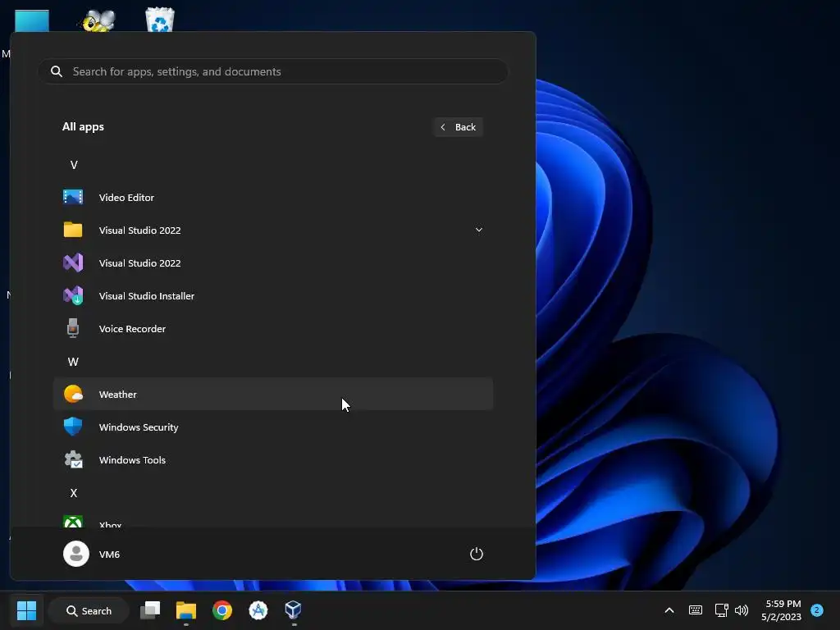Screen dimensions: 840x630
Task: Click the Start menu search field
Action: [x=272, y=71]
